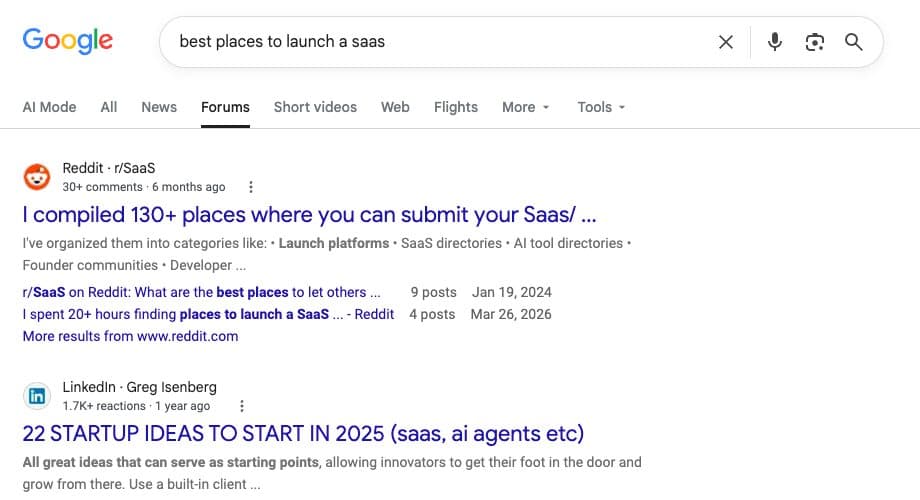920x500 pixels.
Task: Switch to AI Mode tab
Action: [x=49, y=107]
